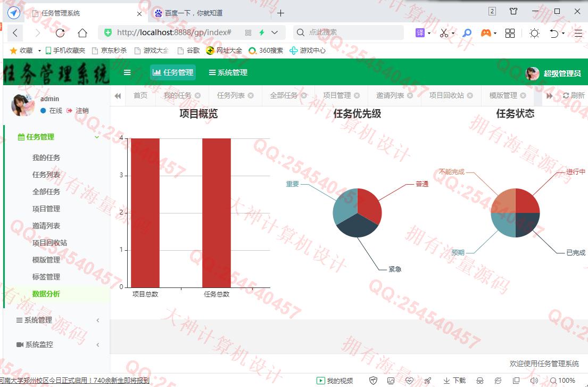Open the 收藏 favorites dropdown arrow
The image size is (588, 387).
39,51
